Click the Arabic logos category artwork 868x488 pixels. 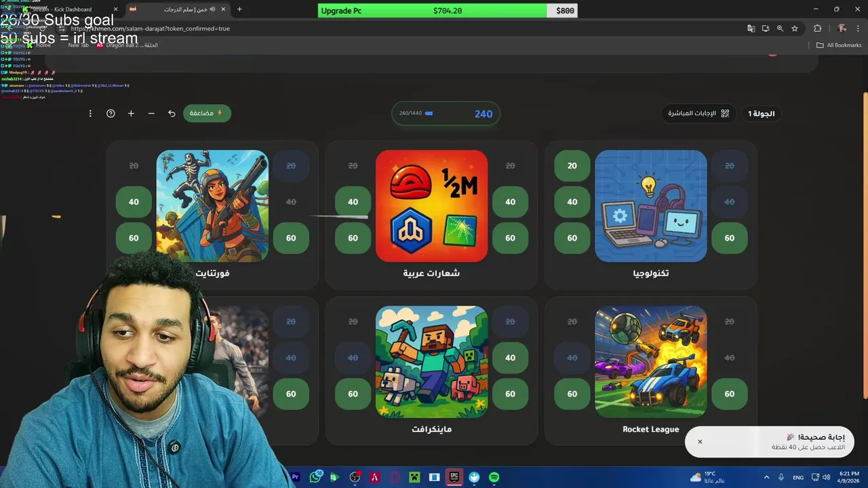[431, 206]
